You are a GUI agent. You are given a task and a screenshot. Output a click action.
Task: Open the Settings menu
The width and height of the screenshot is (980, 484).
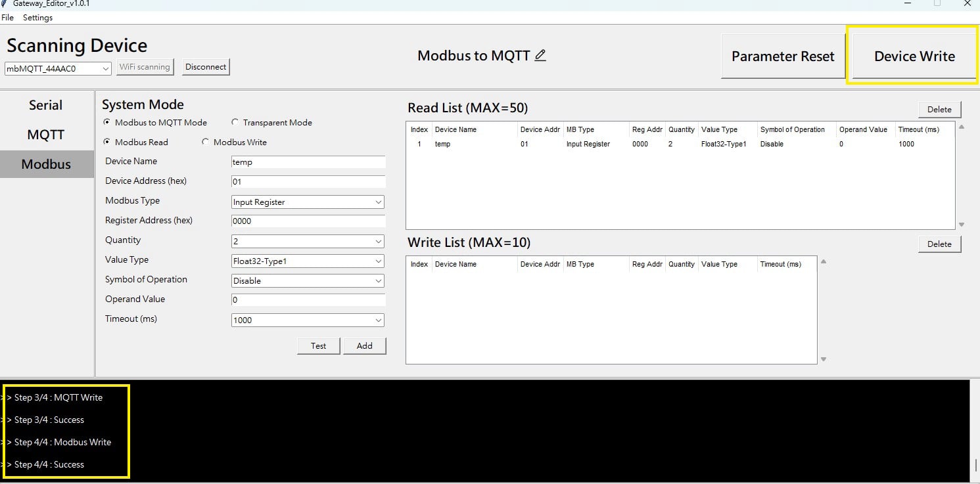37,18
